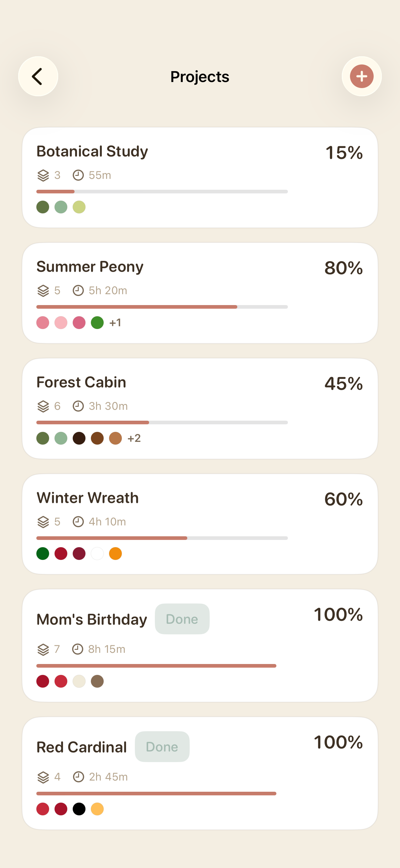Expand +2 more colors on Forest Cabin

134,438
